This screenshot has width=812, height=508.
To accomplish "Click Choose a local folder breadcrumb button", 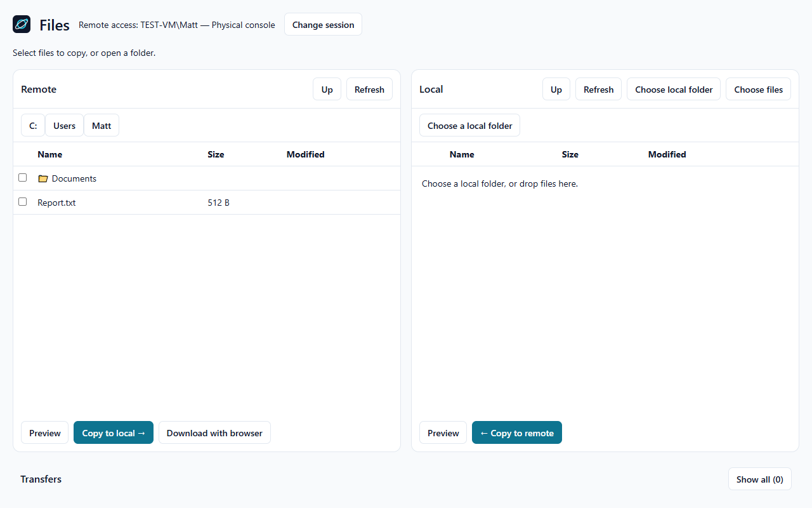I will pos(470,126).
